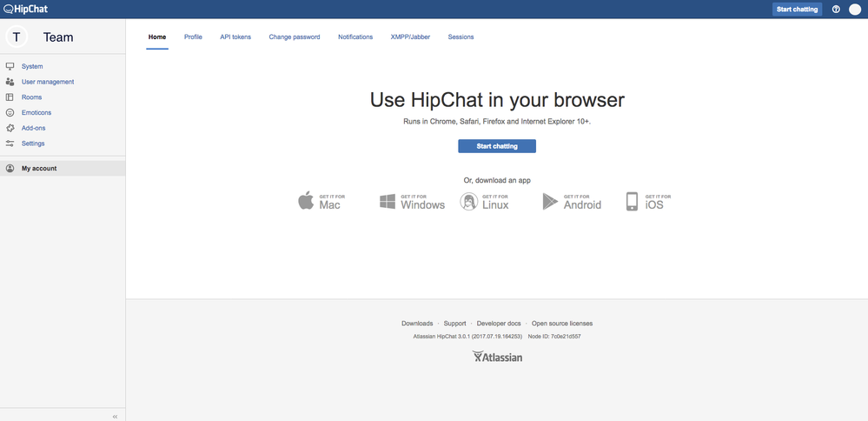Click the Apple logo for Mac download
868x421 pixels.
(306, 201)
